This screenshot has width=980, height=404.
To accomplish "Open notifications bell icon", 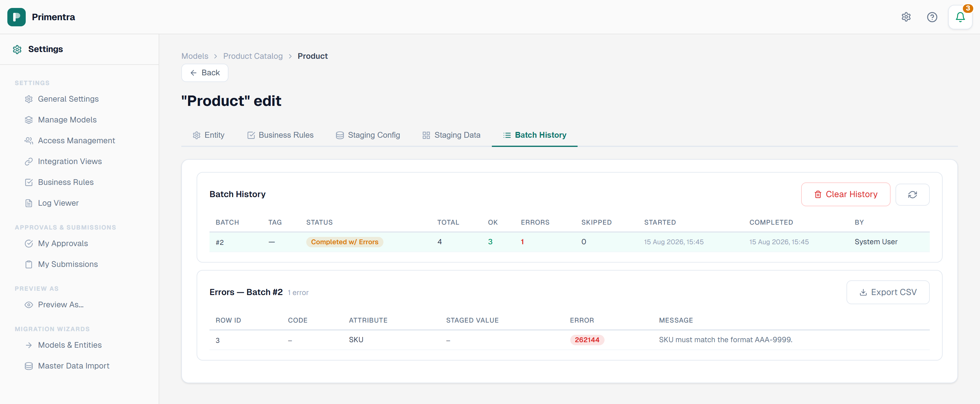I will (x=960, y=17).
